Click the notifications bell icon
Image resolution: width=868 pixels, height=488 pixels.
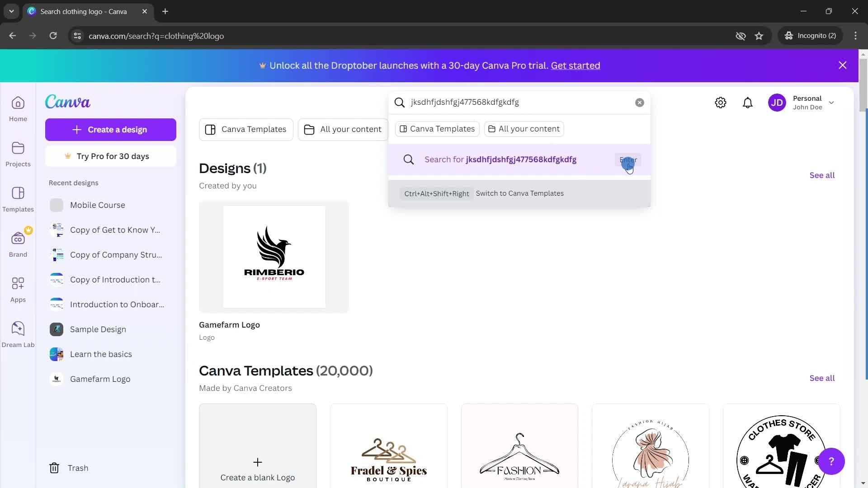748,103
